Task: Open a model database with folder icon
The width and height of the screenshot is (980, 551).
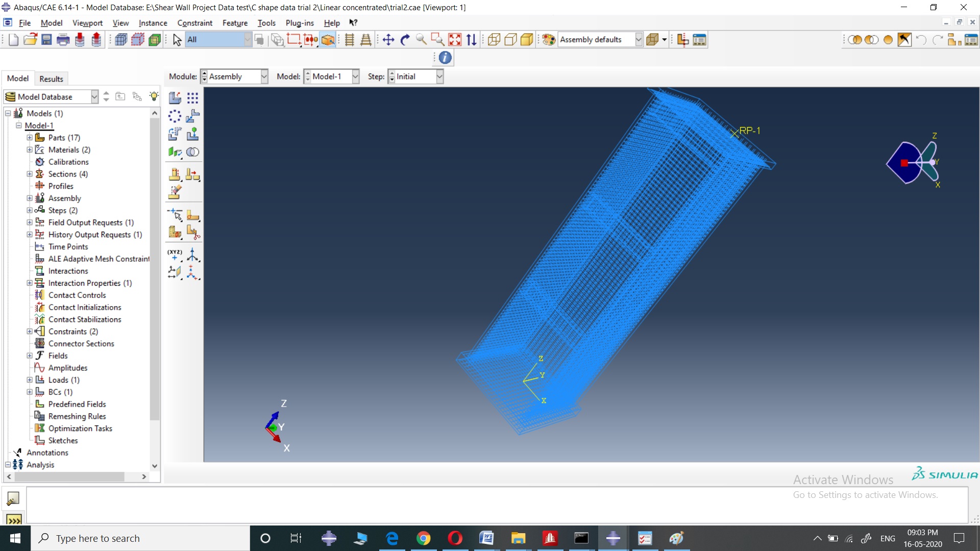Action: (x=30, y=39)
